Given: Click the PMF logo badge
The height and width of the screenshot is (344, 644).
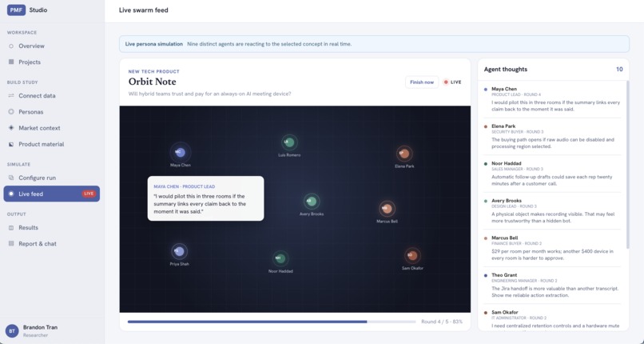Looking at the screenshot, I should 16,10.
